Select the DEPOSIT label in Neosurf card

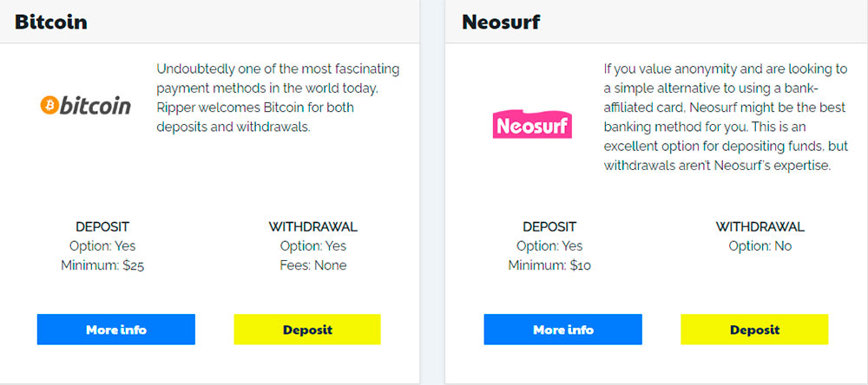549,227
